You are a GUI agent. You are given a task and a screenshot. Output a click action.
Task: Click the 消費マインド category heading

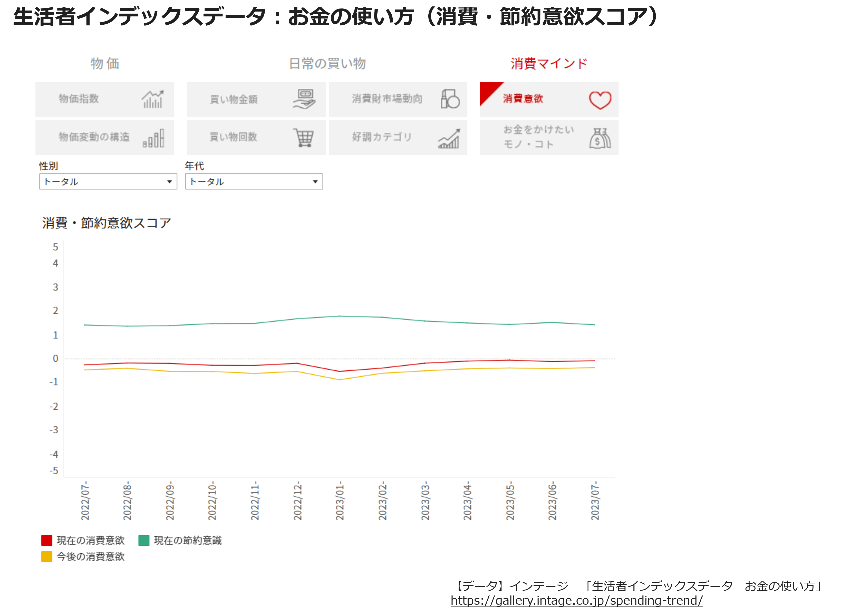[x=549, y=64]
